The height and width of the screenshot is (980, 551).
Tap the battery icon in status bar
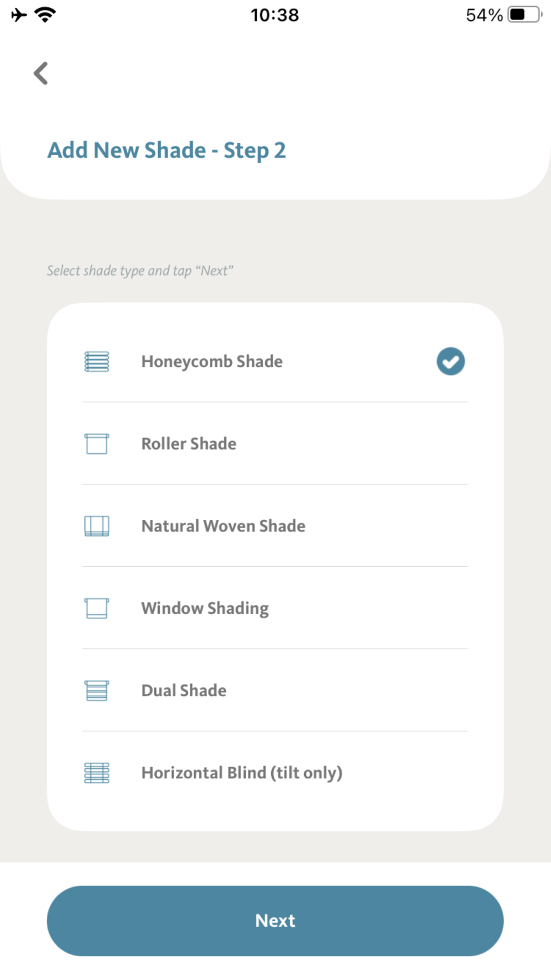[x=525, y=14]
